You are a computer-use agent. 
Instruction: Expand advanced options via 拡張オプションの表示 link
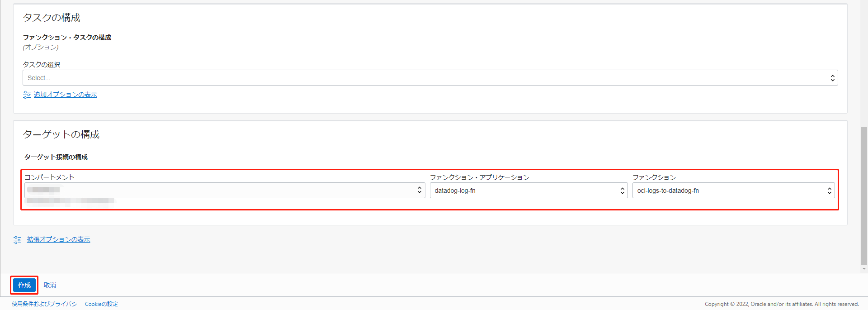coord(58,239)
